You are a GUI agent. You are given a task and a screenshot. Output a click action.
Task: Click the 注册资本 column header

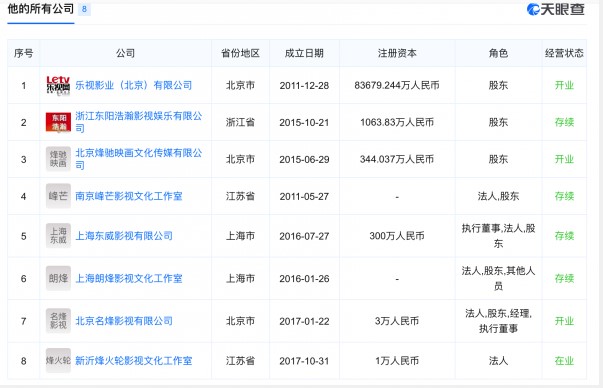[x=397, y=53]
